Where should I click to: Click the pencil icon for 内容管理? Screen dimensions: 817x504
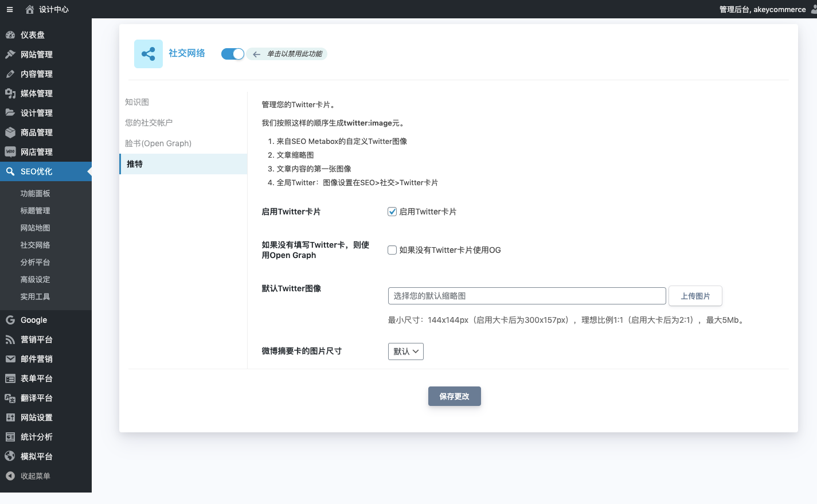tap(10, 74)
